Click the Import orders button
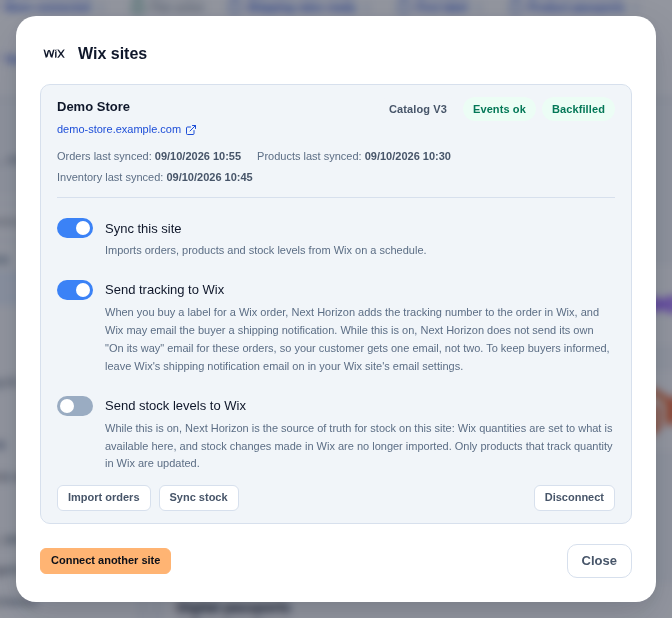Screen dimensions: 672x618 coord(104,498)
